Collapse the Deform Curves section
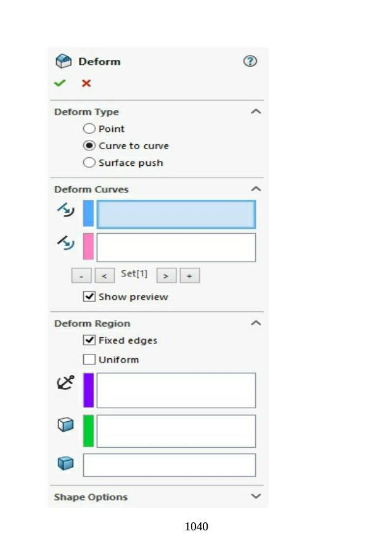Viewport: 392px width, 555px height. click(256, 189)
